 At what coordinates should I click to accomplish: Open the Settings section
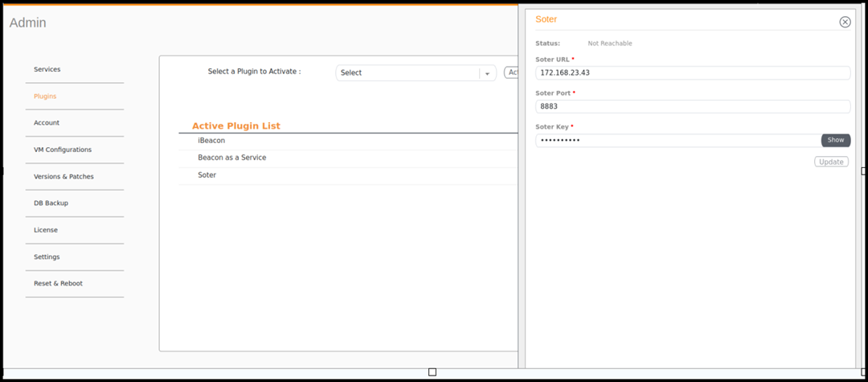tap(47, 257)
